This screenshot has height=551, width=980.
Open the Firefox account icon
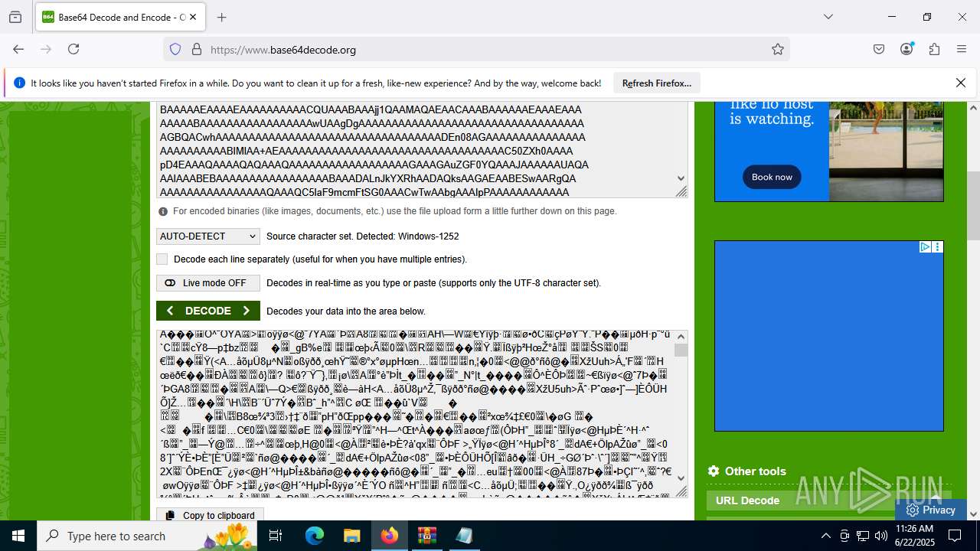point(906,49)
